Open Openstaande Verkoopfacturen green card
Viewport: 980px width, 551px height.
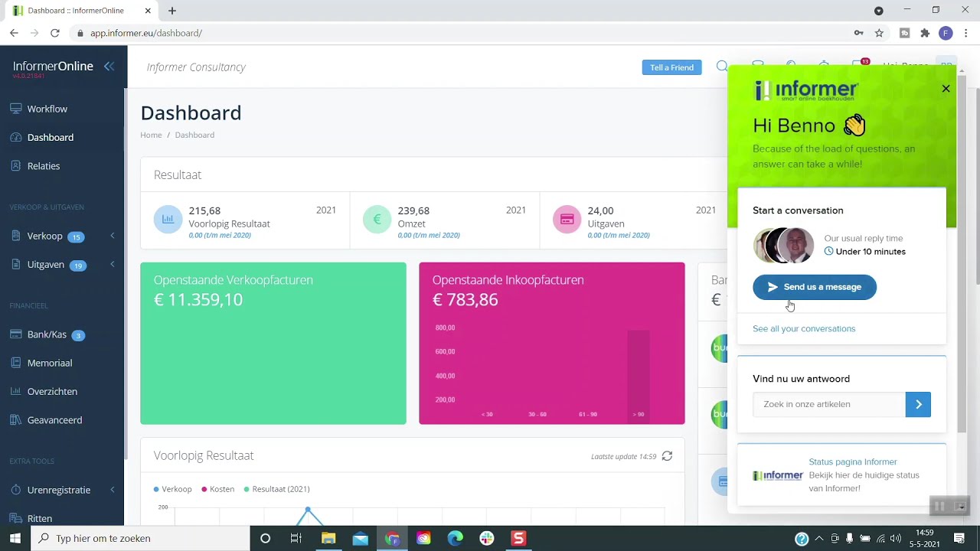tap(273, 343)
